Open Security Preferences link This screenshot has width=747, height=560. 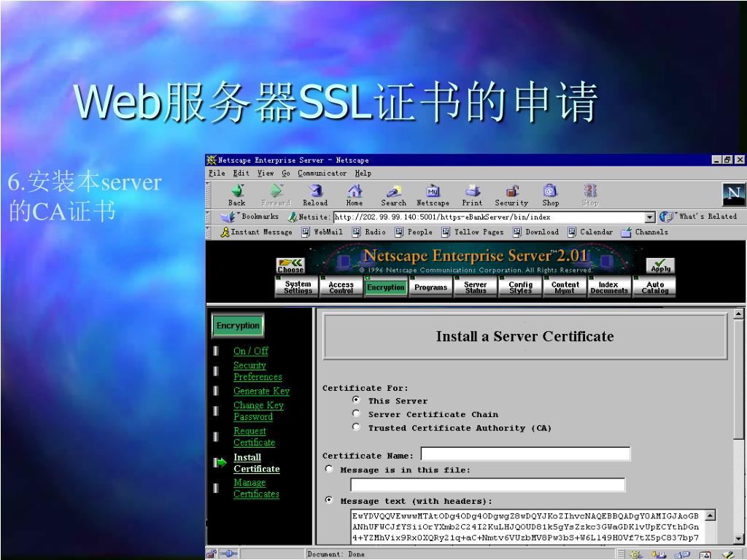pos(258,371)
